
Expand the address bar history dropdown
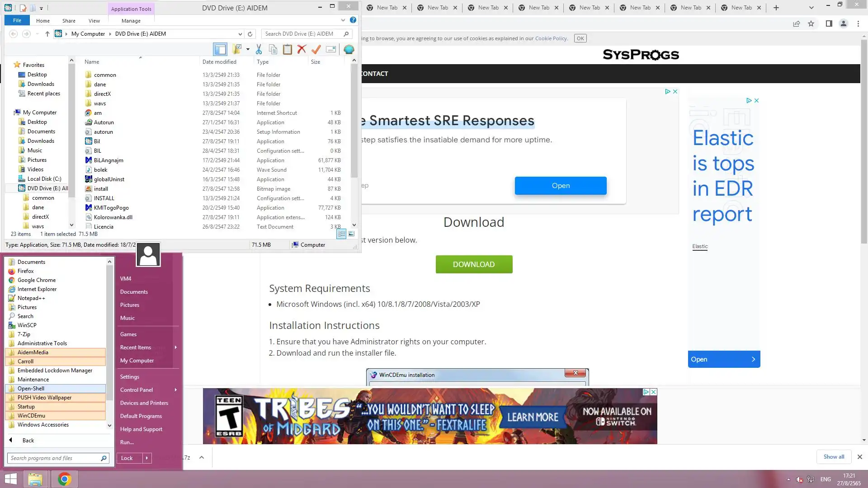240,34
